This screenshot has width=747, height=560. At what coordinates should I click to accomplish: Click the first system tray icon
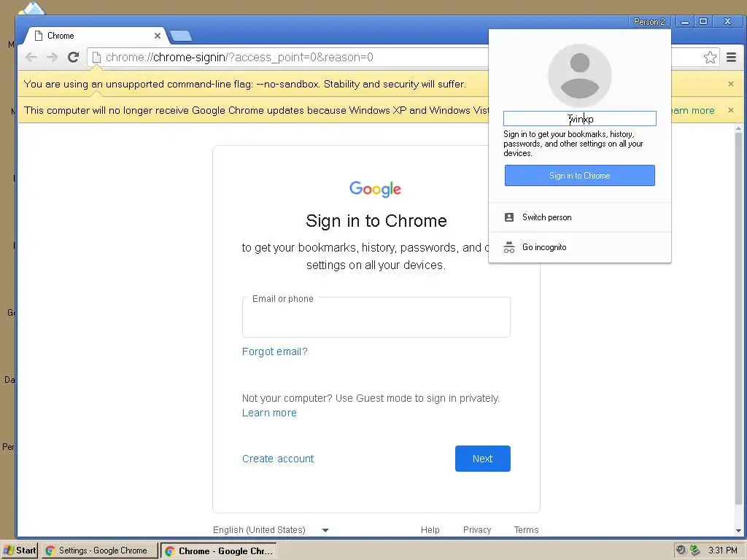click(681, 551)
